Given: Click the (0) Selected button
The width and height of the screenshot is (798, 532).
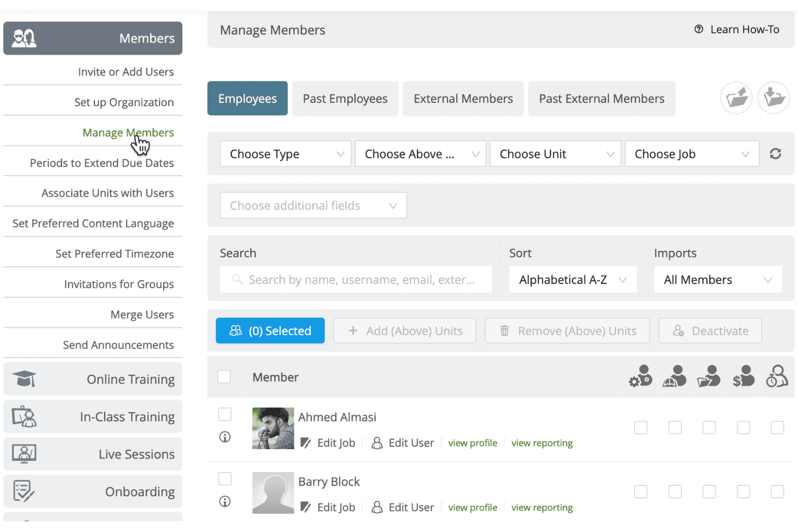Looking at the screenshot, I should (x=270, y=330).
